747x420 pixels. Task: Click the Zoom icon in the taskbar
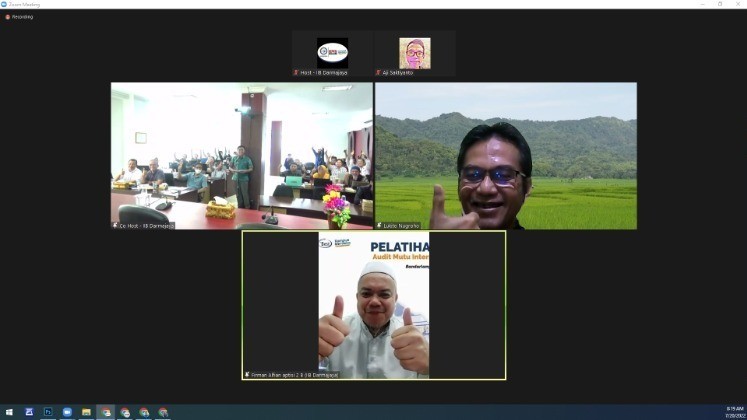(67, 412)
